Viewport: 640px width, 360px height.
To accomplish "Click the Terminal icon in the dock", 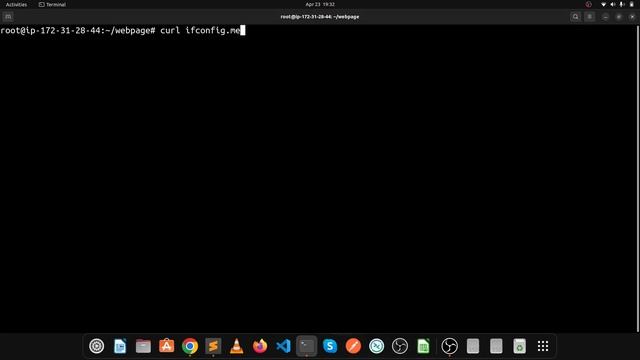I will pos(307,346).
